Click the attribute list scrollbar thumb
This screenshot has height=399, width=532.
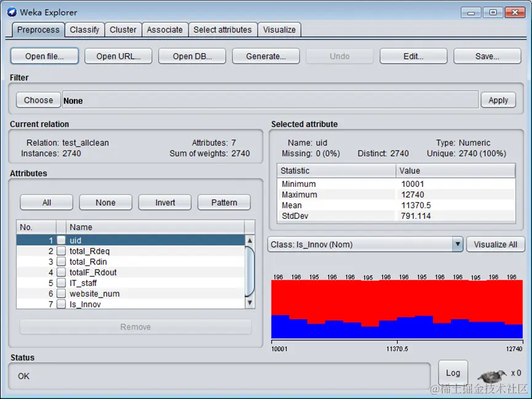[250, 271]
